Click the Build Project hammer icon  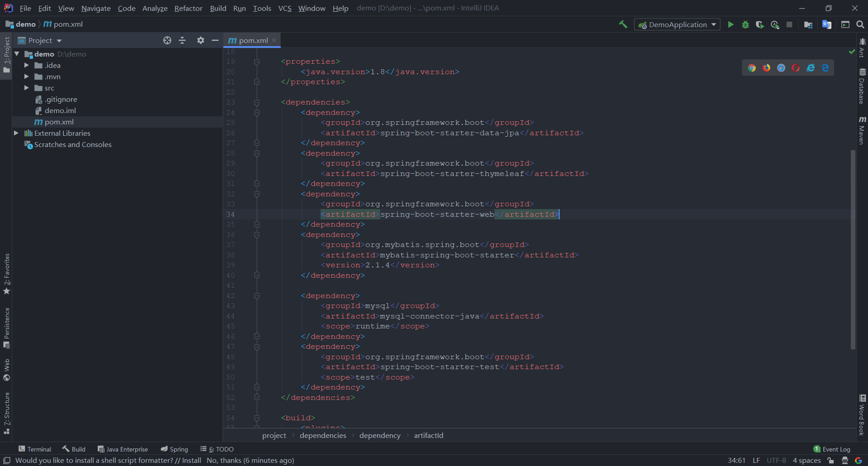623,24
